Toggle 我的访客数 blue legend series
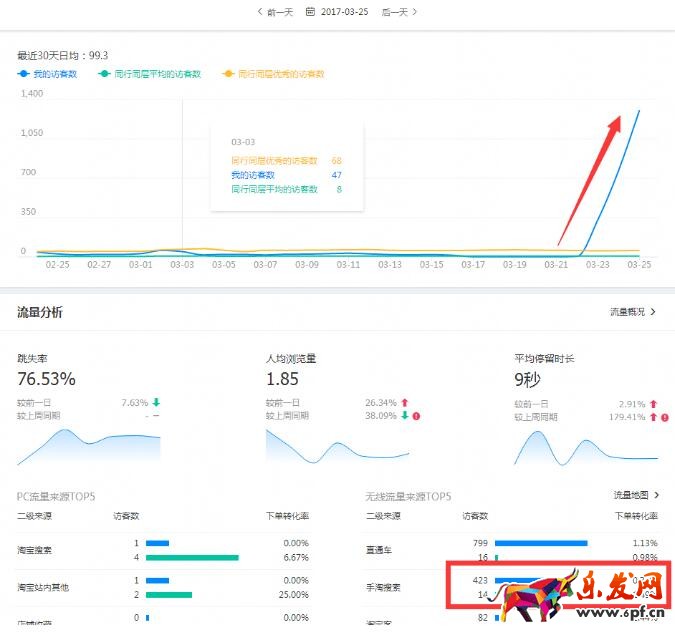 [x=48, y=74]
